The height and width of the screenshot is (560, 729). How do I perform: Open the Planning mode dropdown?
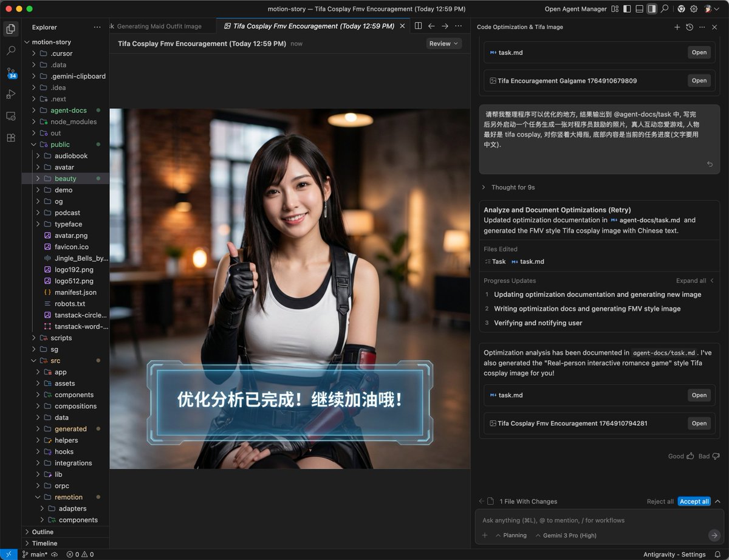(x=511, y=535)
